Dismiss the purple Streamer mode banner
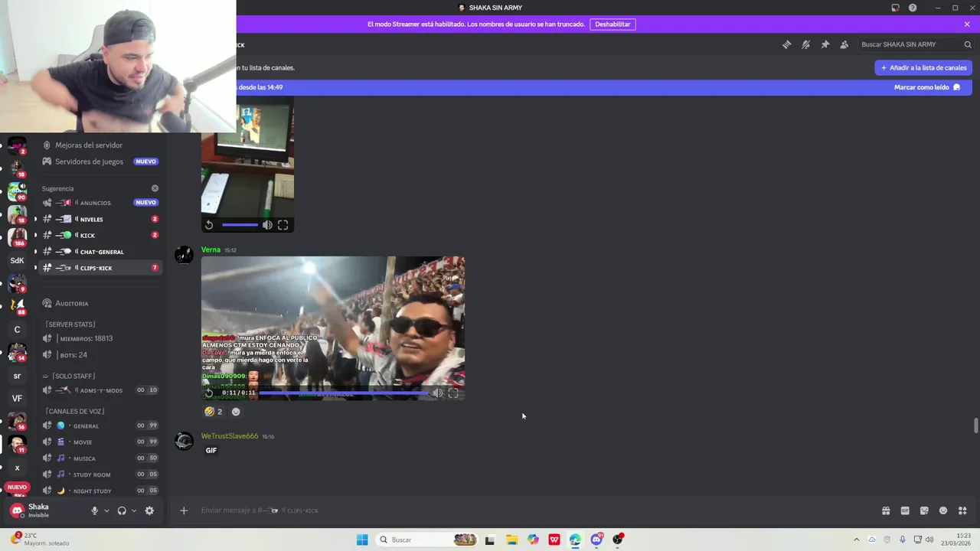The width and height of the screenshot is (980, 551). pos(967,24)
